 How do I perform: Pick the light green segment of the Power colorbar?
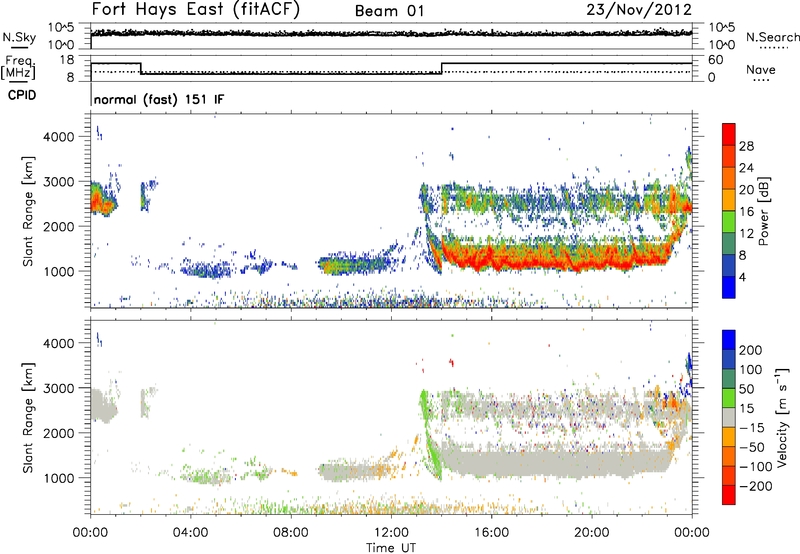pyautogui.click(x=729, y=221)
